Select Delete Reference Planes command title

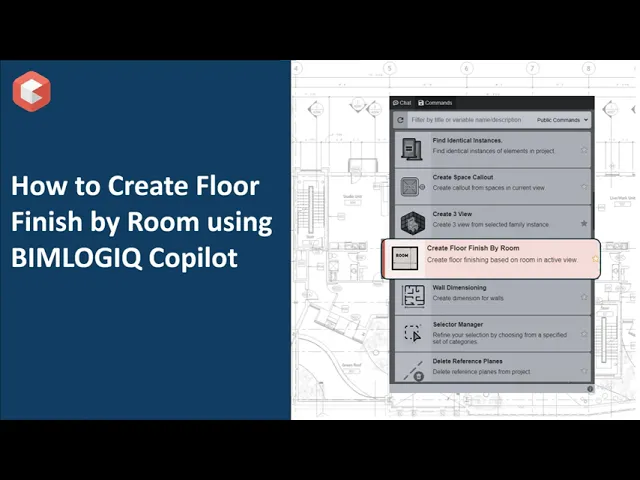[467, 361]
